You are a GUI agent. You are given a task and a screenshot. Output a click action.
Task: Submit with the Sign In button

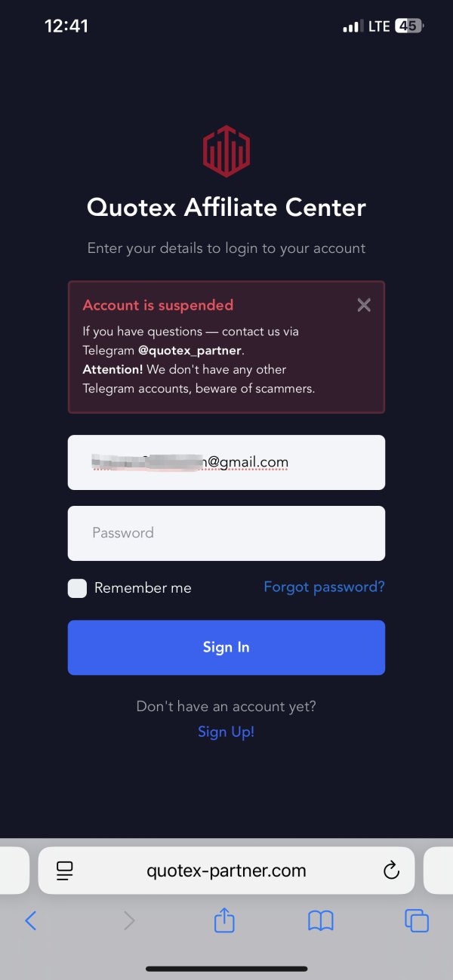226,647
